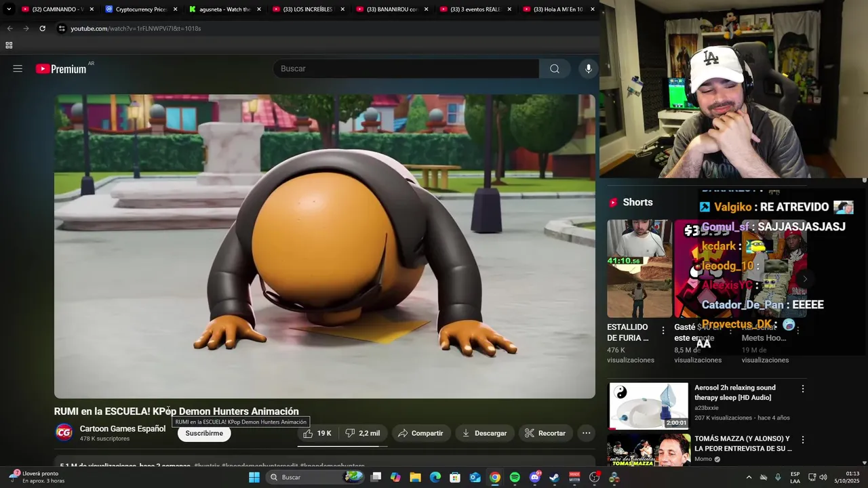Show hidden system tray icons chevron
Screen dimensions: 868x488
[x=749, y=477]
